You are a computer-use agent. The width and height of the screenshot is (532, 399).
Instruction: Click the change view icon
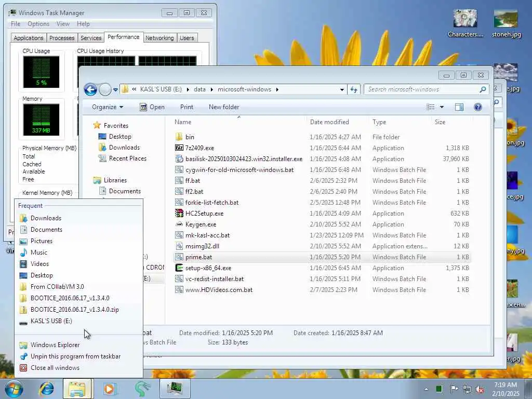coord(430,107)
